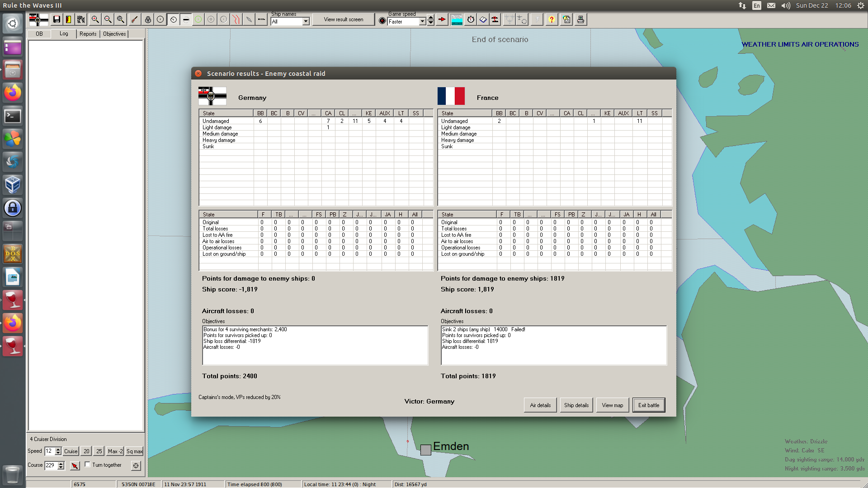This screenshot has height=488, width=868.
Task: Increase game speed with up arrow
Action: (x=431, y=18)
